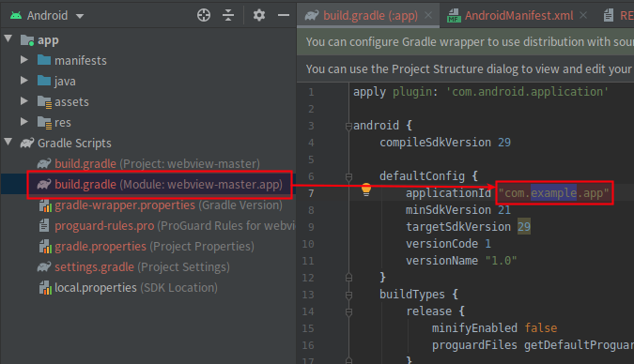Select the res folder icon
634x364 pixels.
[44, 122]
